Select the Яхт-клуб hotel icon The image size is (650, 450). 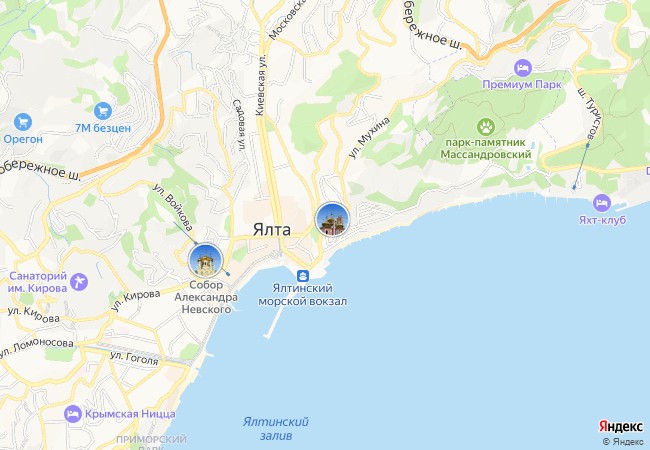pos(601,203)
